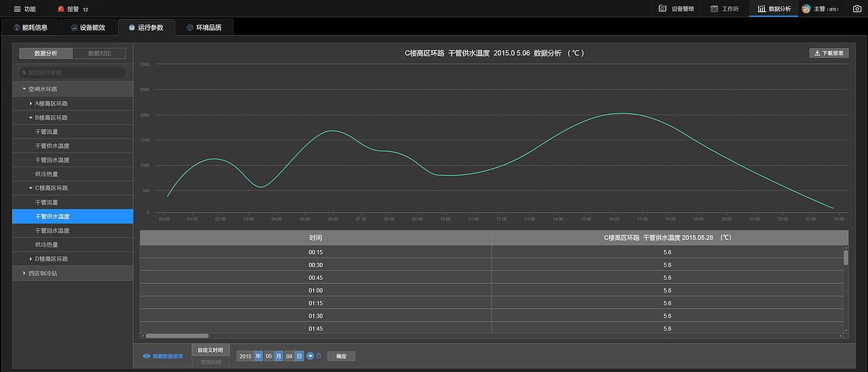Click the 确定 confirm button
This screenshot has width=868, height=372.
(341, 356)
